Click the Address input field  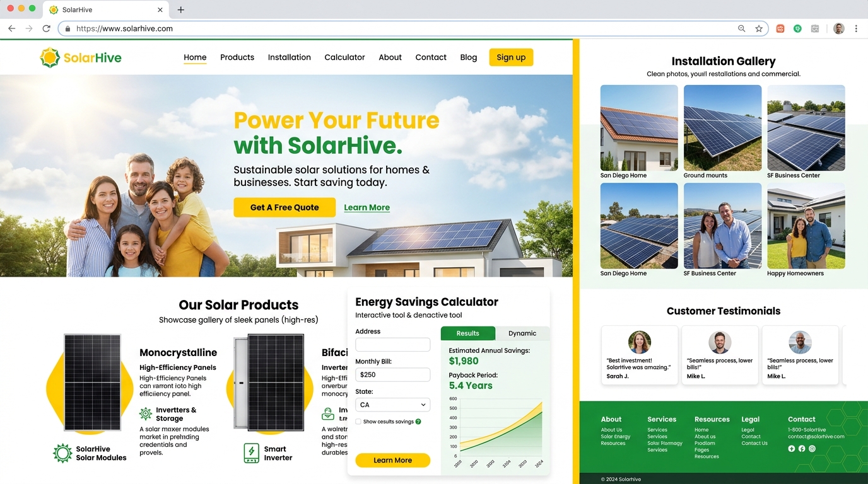[x=392, y=345]
